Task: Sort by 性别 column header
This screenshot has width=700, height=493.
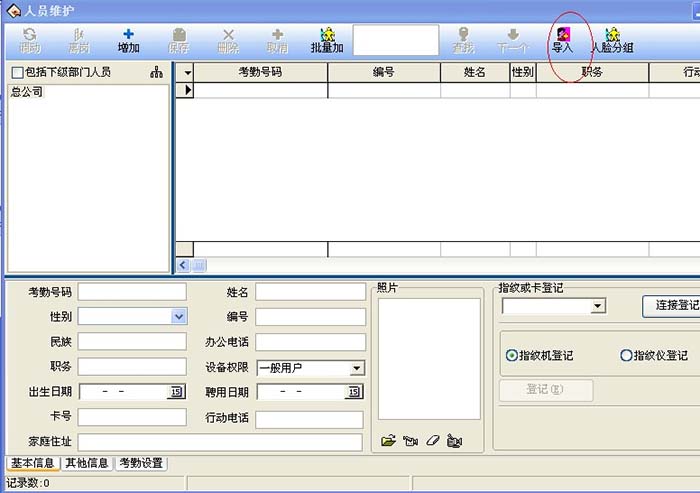Action: [523, 72]
